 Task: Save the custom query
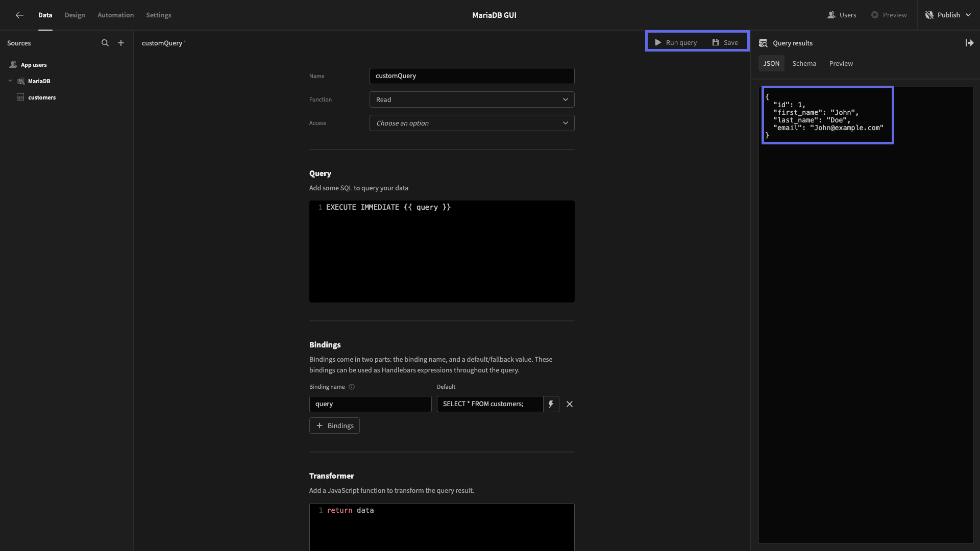coord(725,42)
